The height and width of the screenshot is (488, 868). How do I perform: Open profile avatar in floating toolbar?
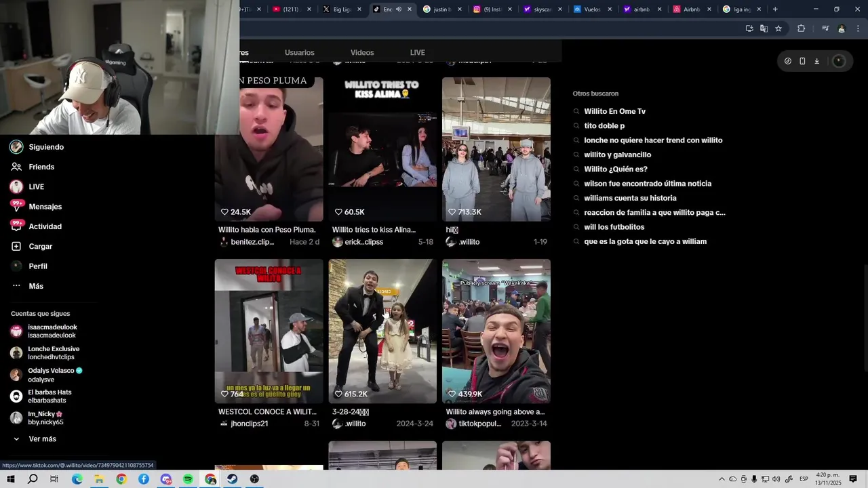click(839, 61)
